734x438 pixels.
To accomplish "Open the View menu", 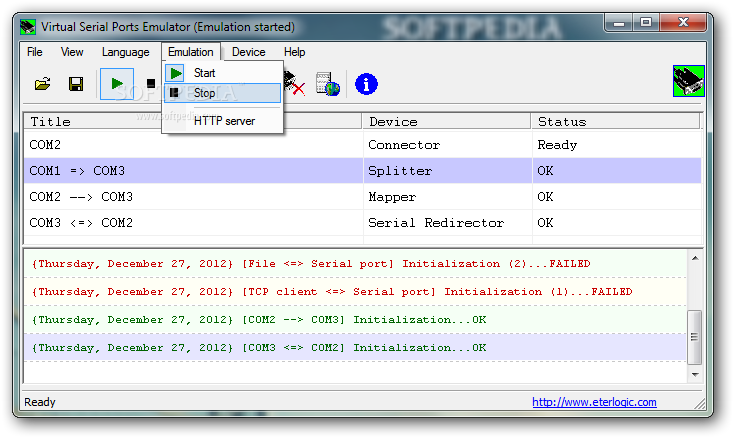I will (72, 52).
